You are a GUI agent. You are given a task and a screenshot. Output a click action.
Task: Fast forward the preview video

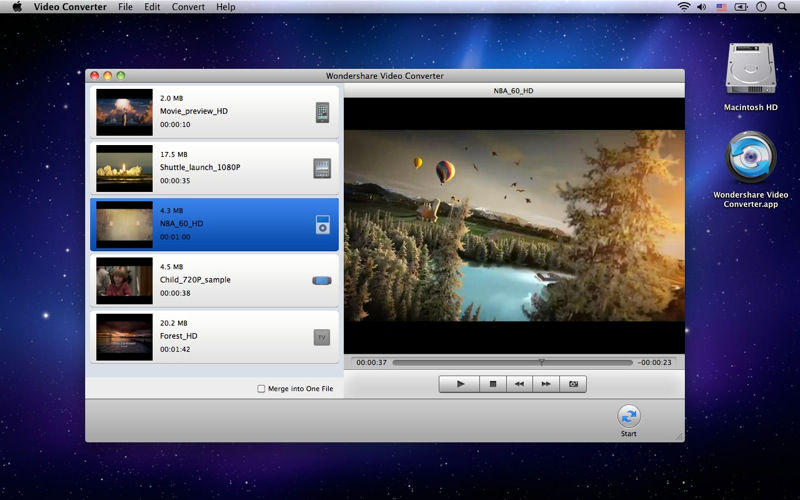546,384
